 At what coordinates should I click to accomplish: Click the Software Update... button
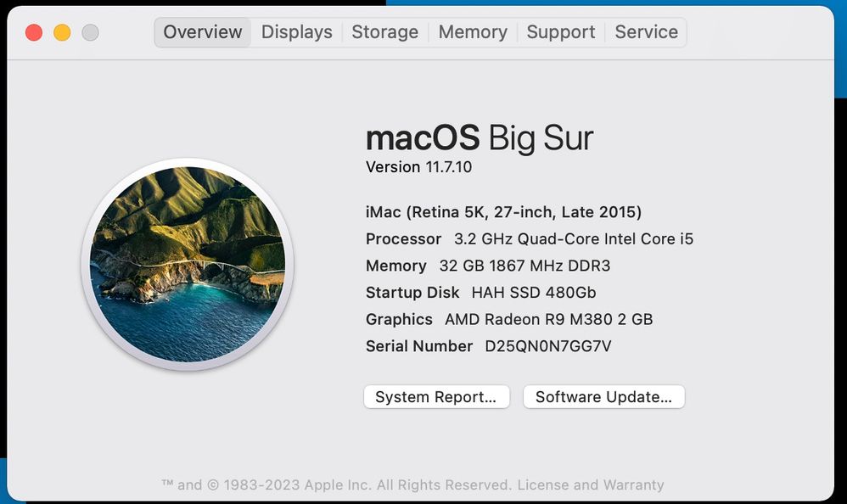click(603, 397)
